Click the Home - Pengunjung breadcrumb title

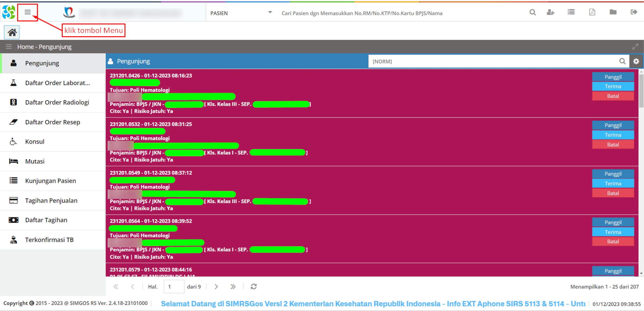point(44,47)
